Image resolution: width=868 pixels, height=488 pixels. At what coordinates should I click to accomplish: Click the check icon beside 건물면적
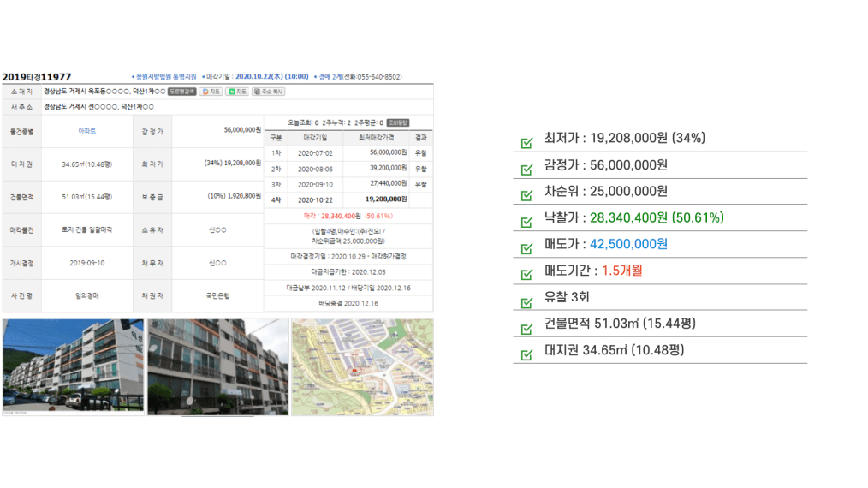click(526, 328)
